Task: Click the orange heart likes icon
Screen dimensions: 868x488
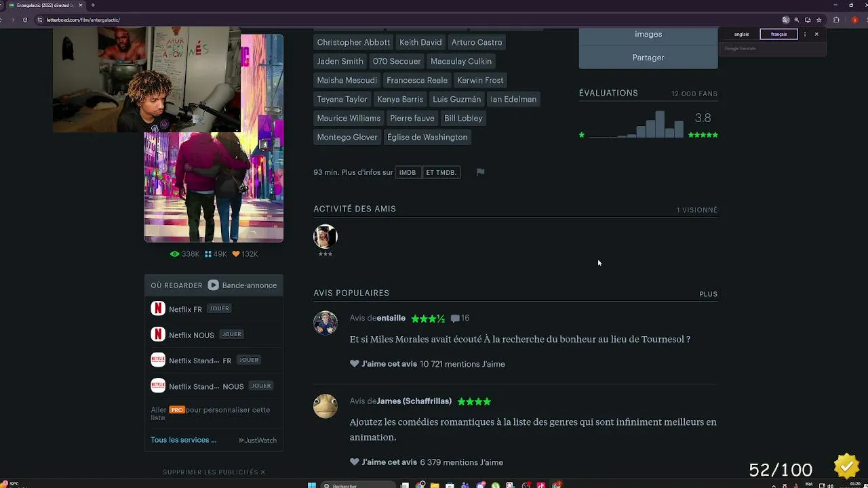Action: [x=236, y=254]
